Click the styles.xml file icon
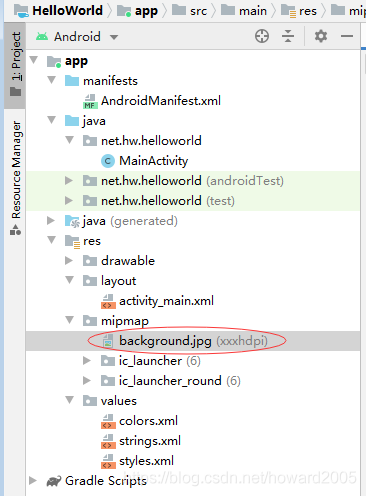366x496 pixels. (108, 461)
